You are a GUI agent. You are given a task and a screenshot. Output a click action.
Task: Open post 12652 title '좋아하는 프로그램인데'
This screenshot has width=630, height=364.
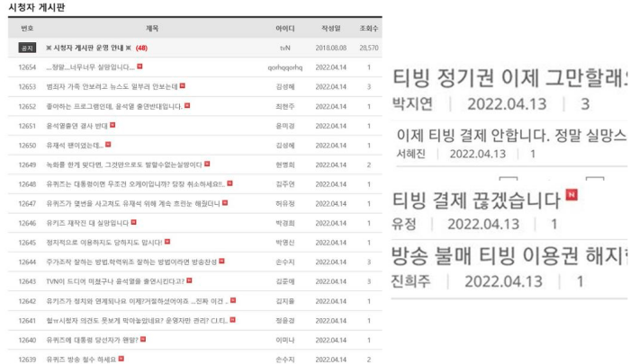tap(114, 106)
